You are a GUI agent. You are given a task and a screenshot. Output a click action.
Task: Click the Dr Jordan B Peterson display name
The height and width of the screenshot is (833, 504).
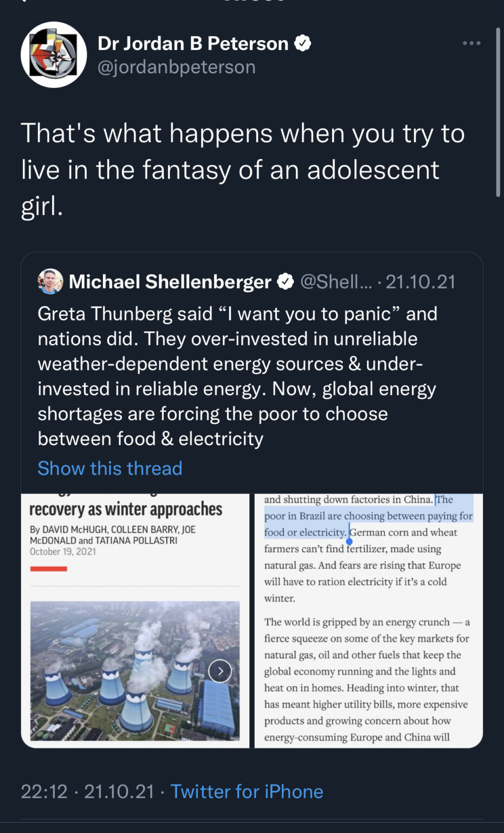[193, 43]
